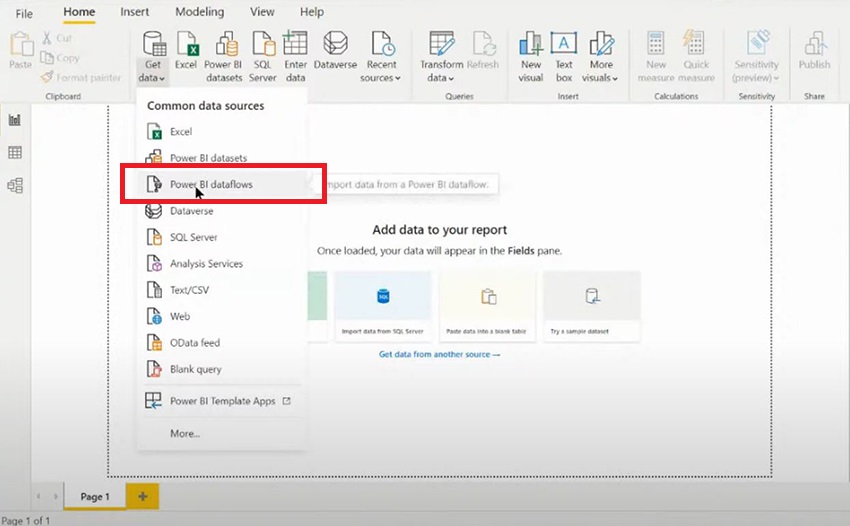Image resolution: width=850 pixels, height=526 pixels.
Task: Click the Dataverse ribbon icon
Action: point(335,50)
